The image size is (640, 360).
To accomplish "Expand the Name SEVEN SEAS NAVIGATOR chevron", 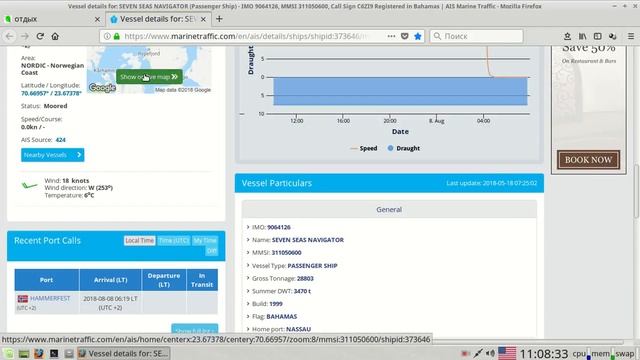I will click(248, 240).
